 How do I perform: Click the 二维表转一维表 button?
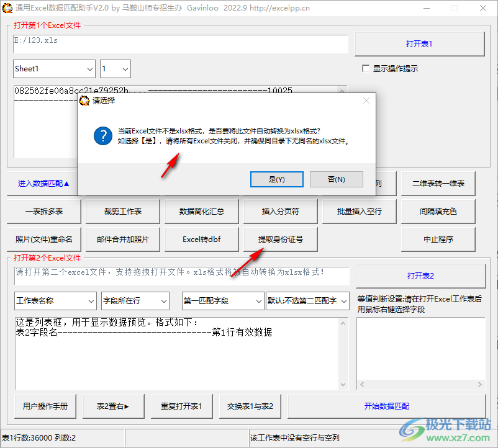438,184
